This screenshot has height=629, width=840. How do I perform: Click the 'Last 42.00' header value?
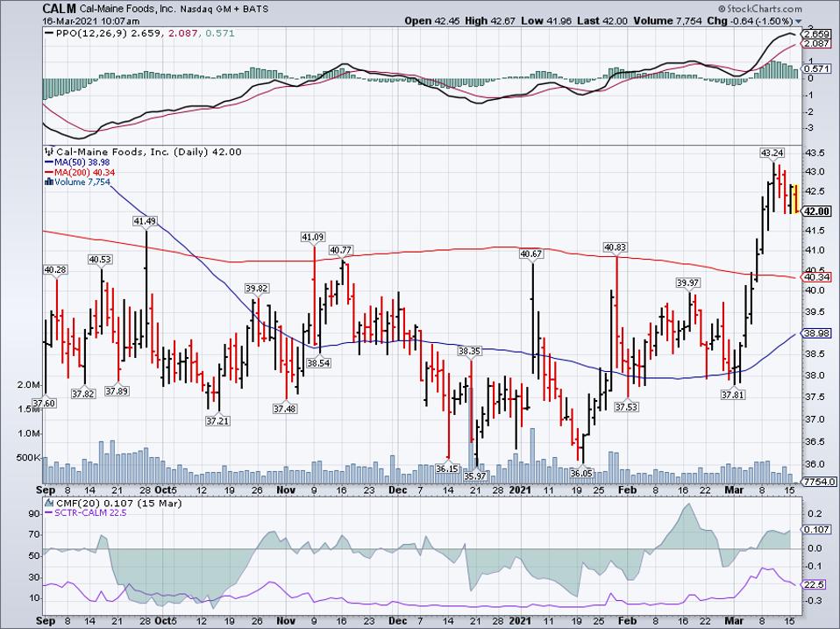[602, 21]
